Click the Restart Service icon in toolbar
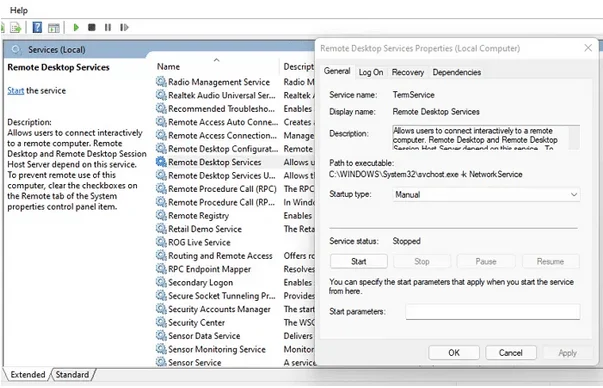 click(124, 27)
